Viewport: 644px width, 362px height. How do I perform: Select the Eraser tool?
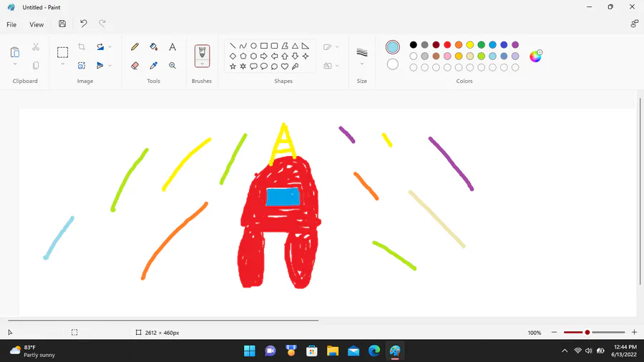(x=135, y=66)
